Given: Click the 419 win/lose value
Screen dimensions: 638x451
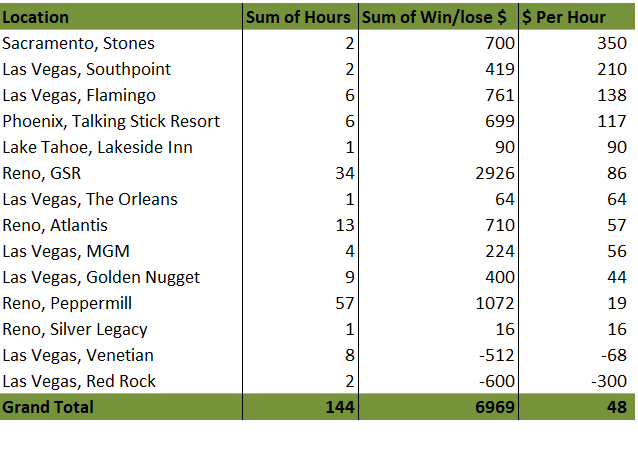Looking at the screenshot, I should 500,70.
